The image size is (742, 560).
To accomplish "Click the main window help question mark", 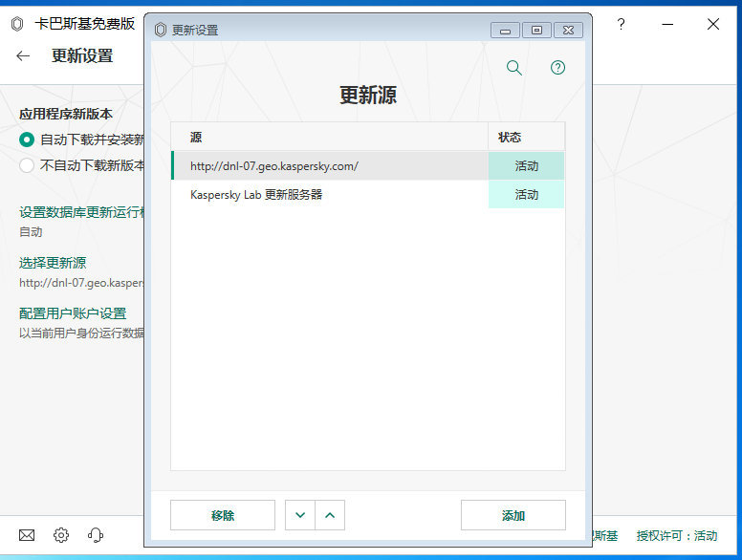I will pos(621,24).
